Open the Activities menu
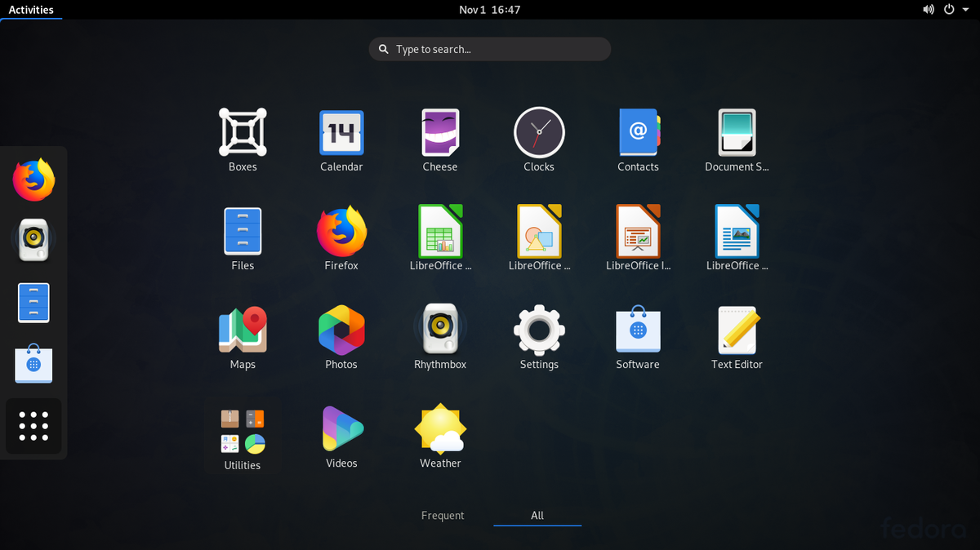Viewport: 980px width, 550px height. click(31, 9)
